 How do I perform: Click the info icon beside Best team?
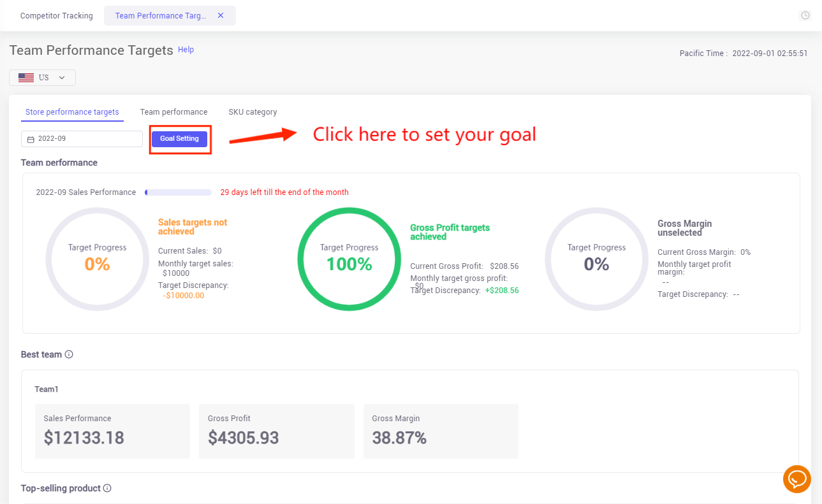pyautogui.click(x=69, y=354)
